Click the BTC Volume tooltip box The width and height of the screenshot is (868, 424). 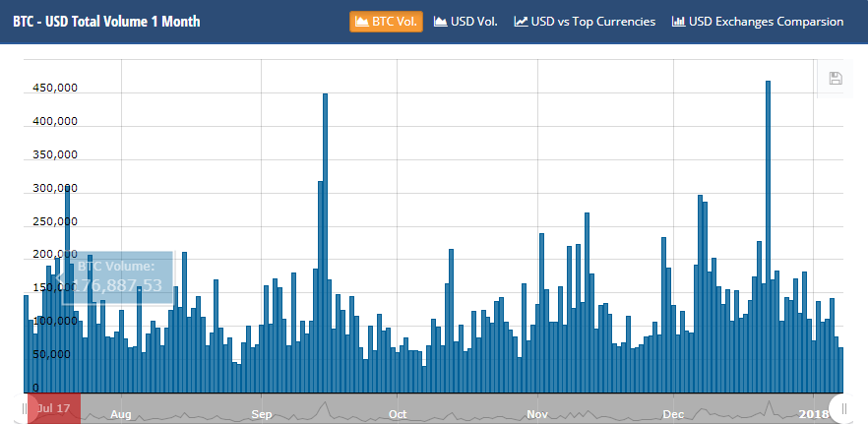coord(118,277)
